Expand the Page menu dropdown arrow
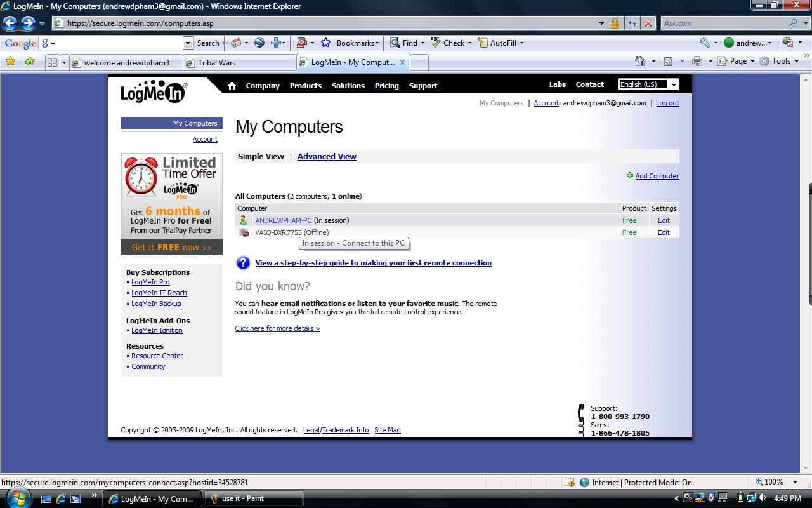The height and width of the screenshot is (508, 812). pos(752,61)
